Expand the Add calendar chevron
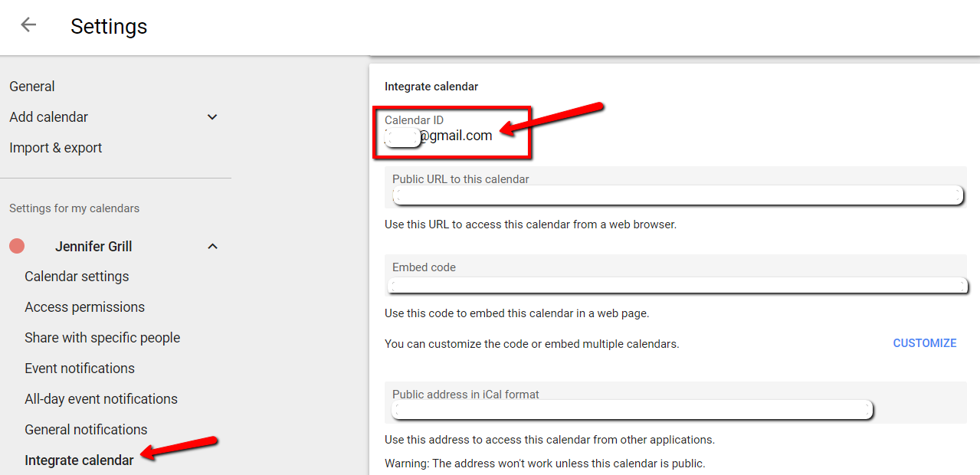980x475 pixels. 212,117
